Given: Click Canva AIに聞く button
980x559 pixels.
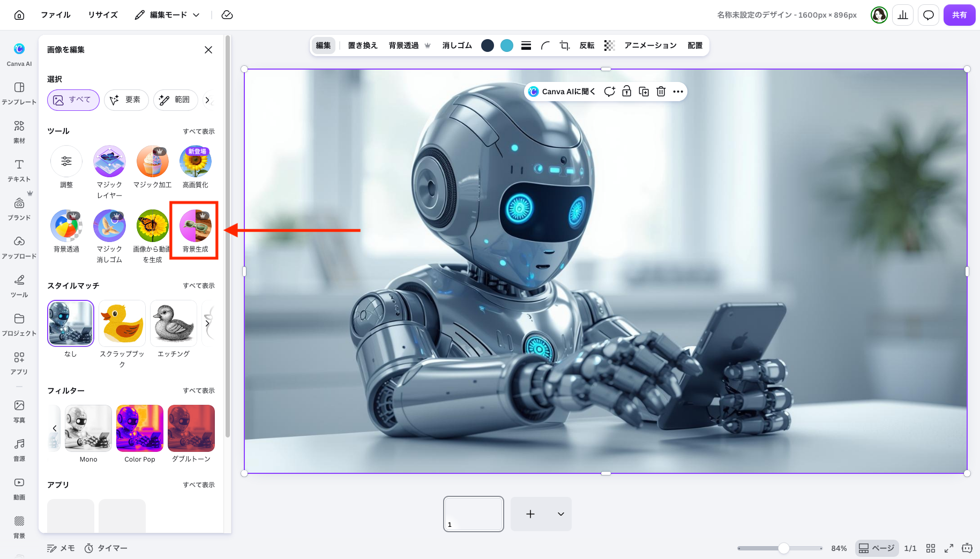Looking at the screenshot, I should click(x=562, y=92).
